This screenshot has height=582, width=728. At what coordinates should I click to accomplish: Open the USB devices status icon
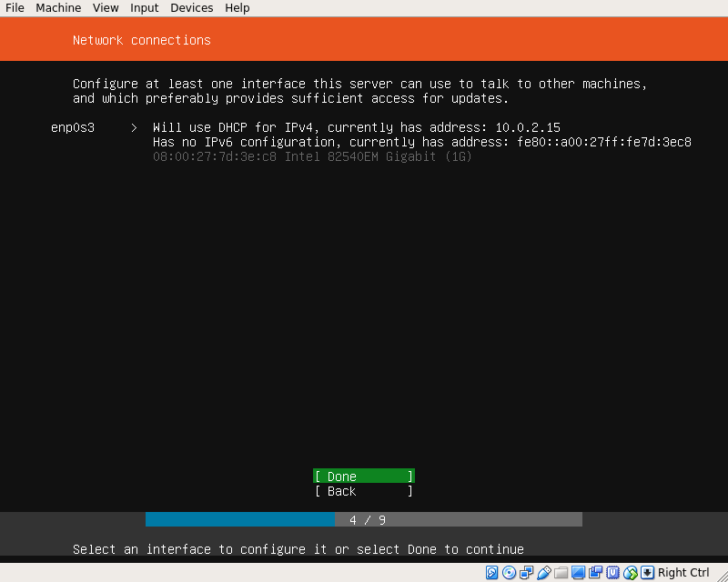(544, 573)
